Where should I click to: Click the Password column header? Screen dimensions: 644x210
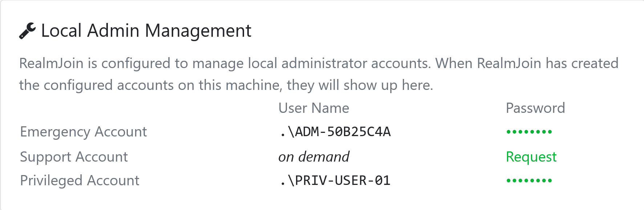pos(535,108)
